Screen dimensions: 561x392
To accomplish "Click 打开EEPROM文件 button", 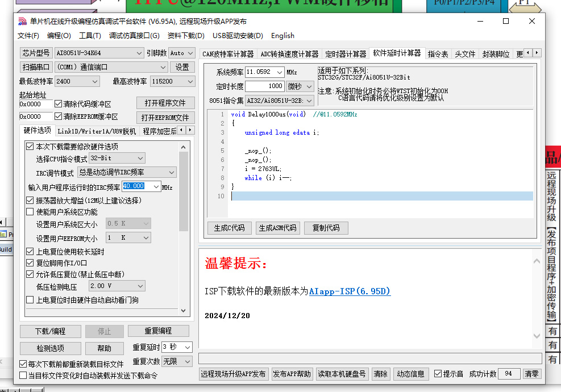I will tap(165, 118).
